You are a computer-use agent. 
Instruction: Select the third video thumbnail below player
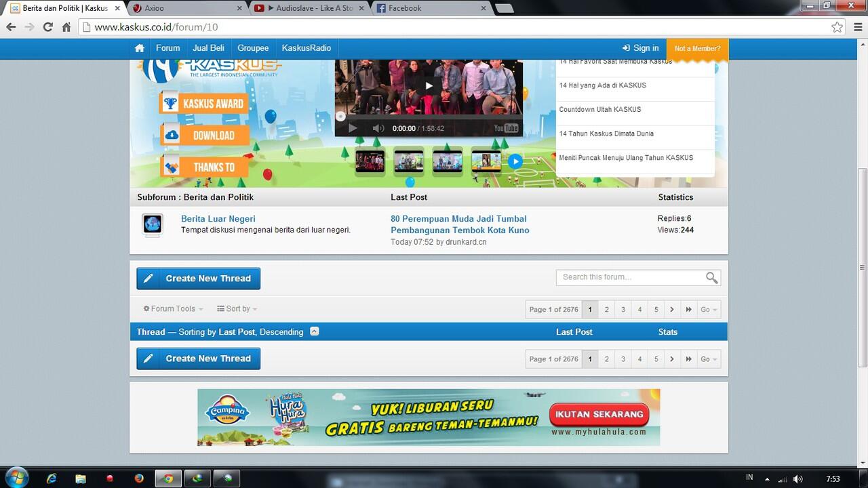[x=448, y=161]
